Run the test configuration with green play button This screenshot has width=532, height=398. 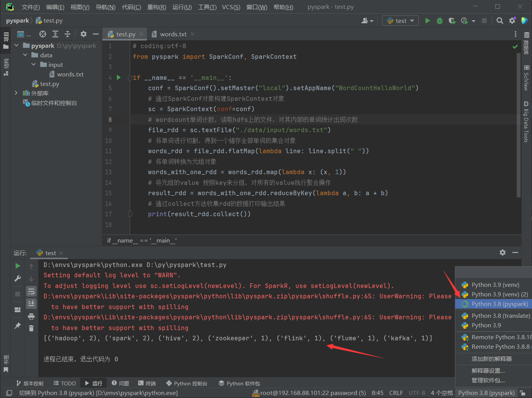click(428, 21)
